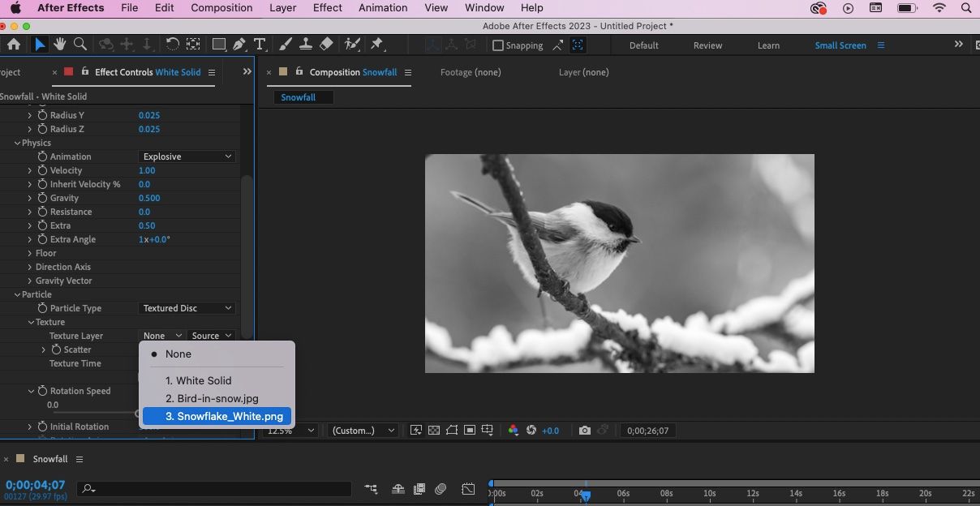Viewport: 980px width, 506px height.
Task: Expand the Floor property group
Action: tap(30, 253)
